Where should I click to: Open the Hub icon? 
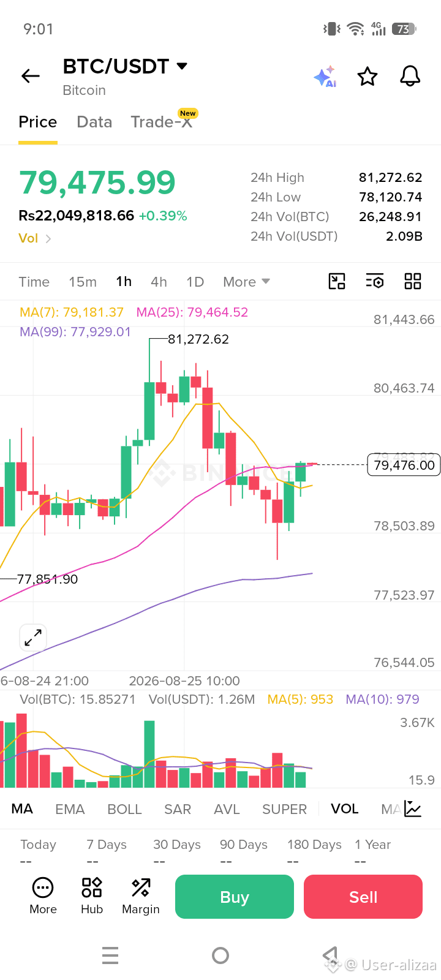[x=92, y=896]
